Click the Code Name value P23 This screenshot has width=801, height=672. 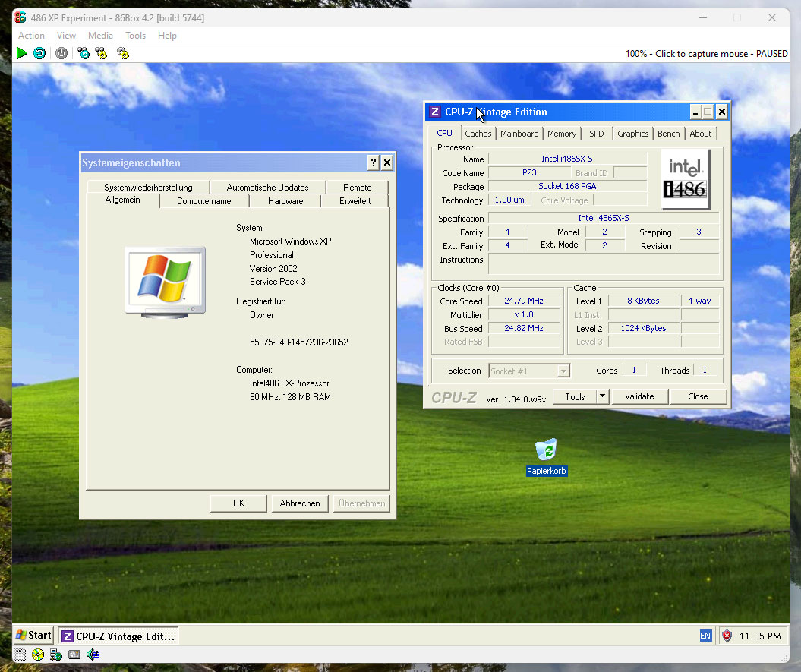(529, 172)
